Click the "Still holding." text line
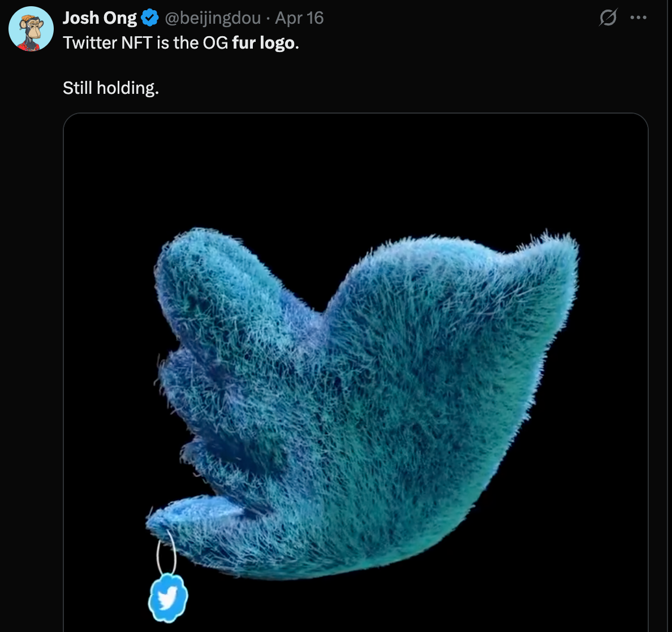This screenshot has width=672, height=632. 111,88
